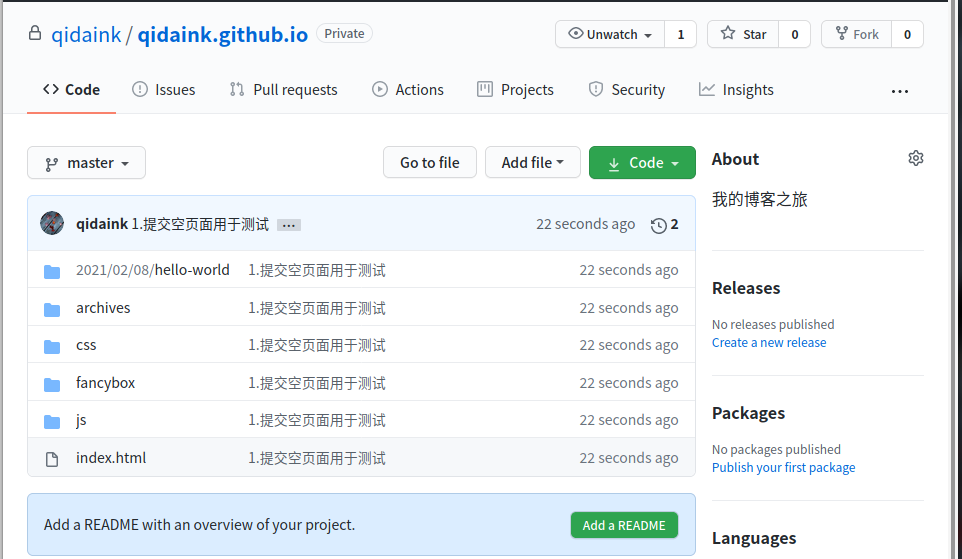Click the About settings gear icon
This screenshot has width=962, height=559.
tap(915, 158)
